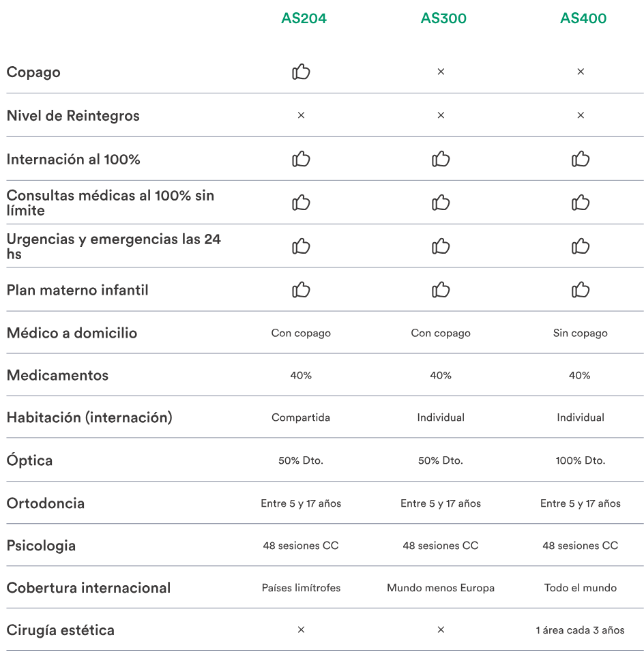Click "Mundo menos Europa" coverage text

(x=441, y=588)
